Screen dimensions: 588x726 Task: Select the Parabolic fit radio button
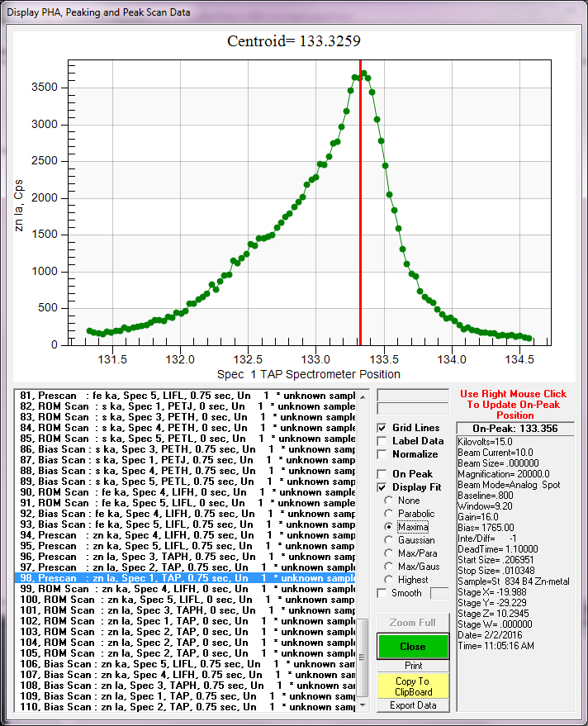pyautogui.click(x=389, y=514)
